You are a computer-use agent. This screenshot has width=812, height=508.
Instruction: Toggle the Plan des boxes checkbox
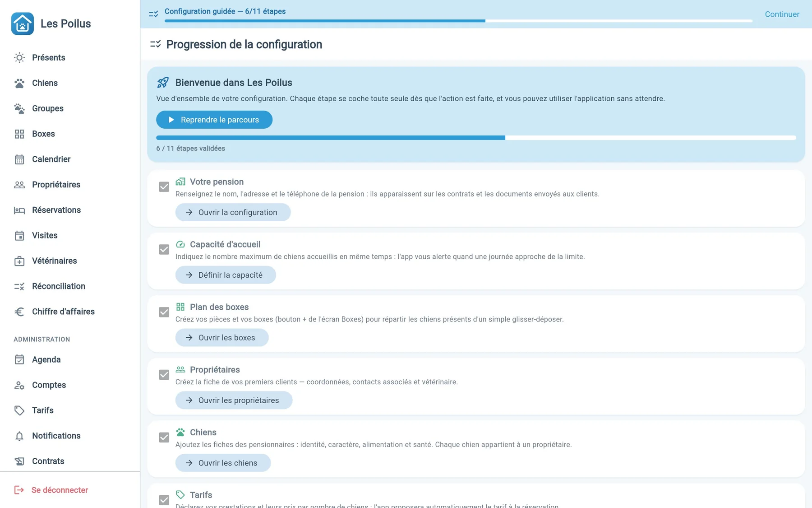pos(164,312)
